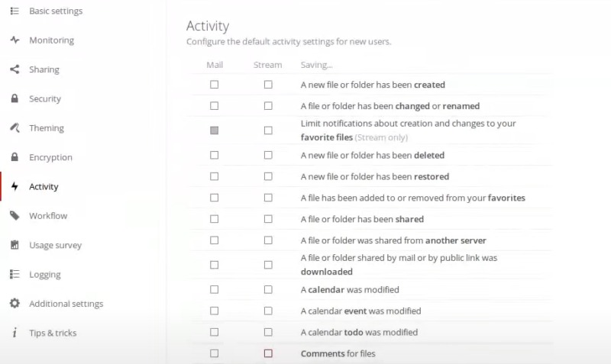The width and height of the screenshot is (611, 364).
Task: Click the Additional settings gear icon
Action: (x=15, y=304)
